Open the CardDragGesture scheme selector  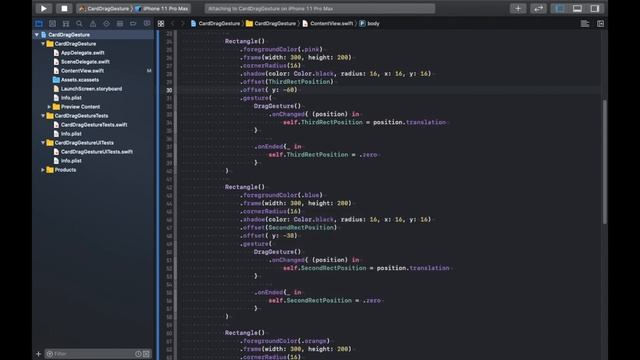[104, 9]
